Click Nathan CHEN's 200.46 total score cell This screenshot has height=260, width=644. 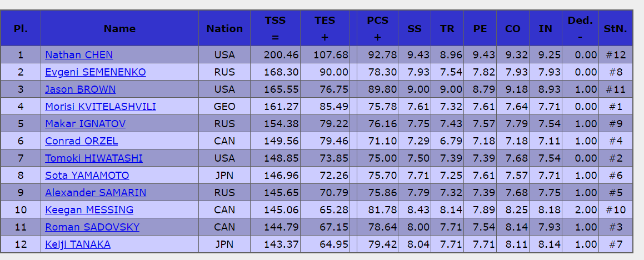point(275,54)
